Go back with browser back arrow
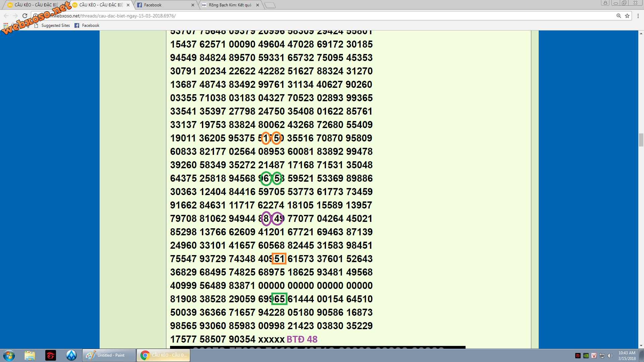Image resolution: width=644 pixels, height=362 pixels. [x=6, y=16]
